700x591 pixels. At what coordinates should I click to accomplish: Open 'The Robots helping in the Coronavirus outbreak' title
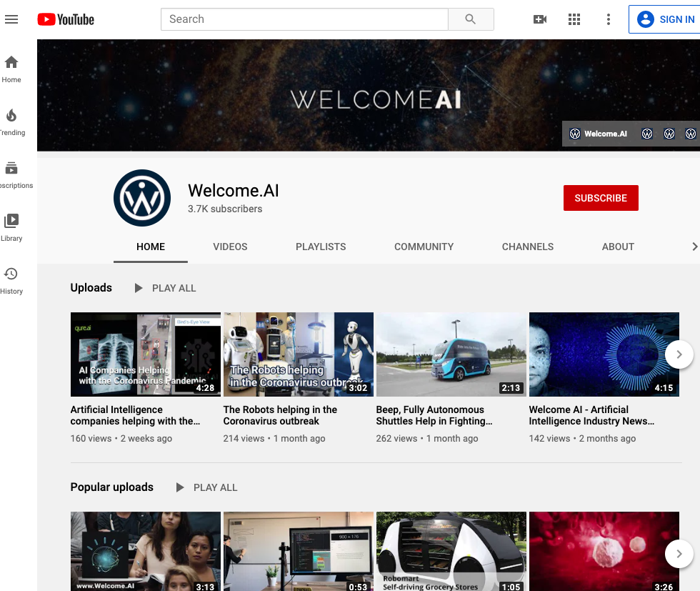[x=280, y=415]
